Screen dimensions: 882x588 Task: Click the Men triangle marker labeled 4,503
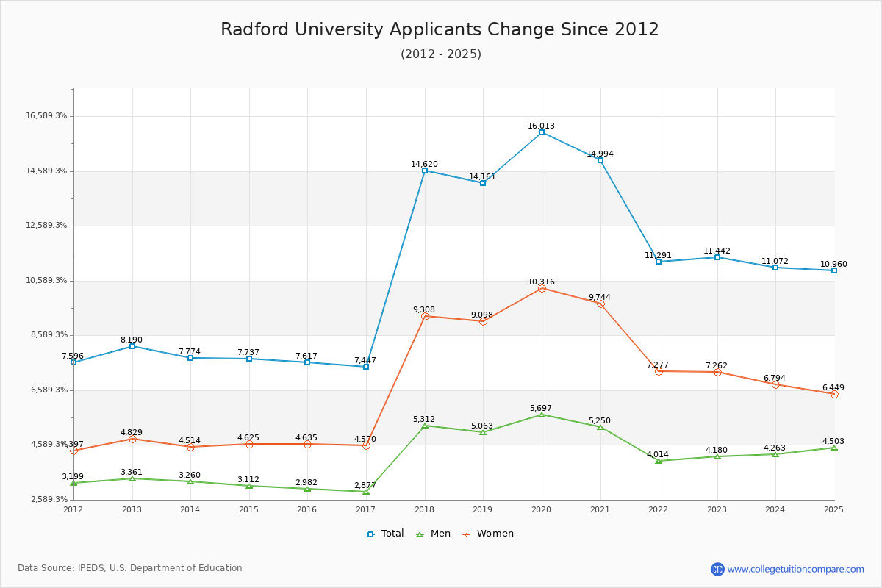(834, 448)
